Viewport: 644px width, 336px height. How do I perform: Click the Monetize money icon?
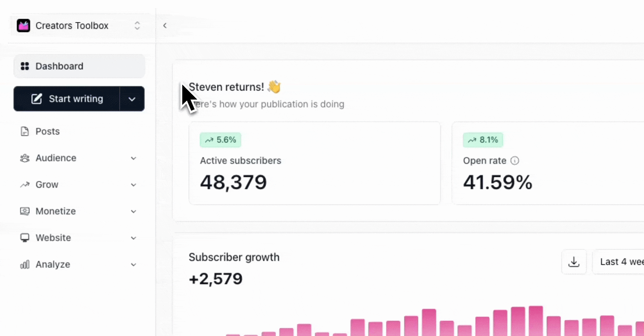click(25, 211)
